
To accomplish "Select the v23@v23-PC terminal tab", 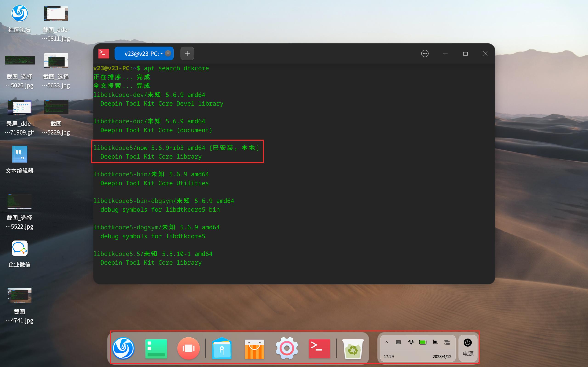I will coord(141,53).
